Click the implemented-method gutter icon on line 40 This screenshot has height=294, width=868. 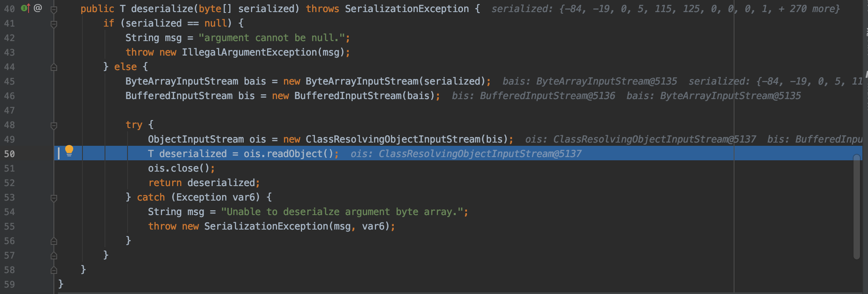tap(25, 8)
